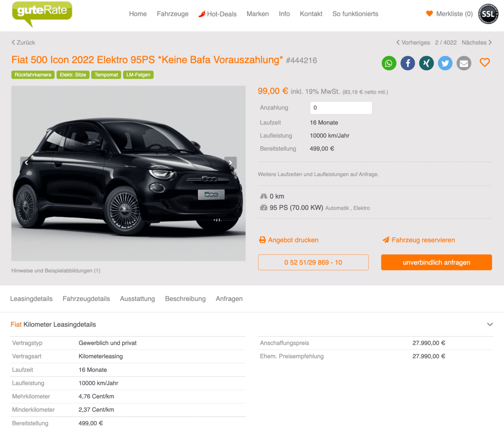Viewport: 504px width, 438px height.
Task: Show next car image arrow
Action: click(x=230, y=163)
